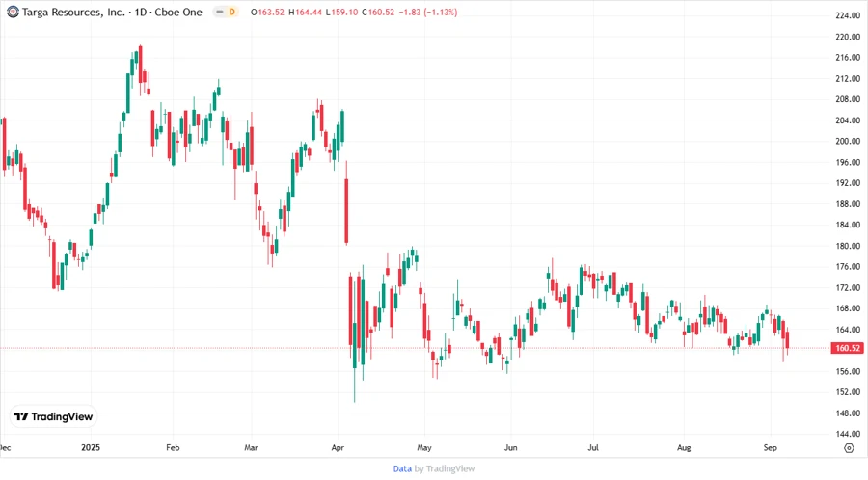Click the May label on time axis
This screenshot has width=868, height=480.
(424, 447)
